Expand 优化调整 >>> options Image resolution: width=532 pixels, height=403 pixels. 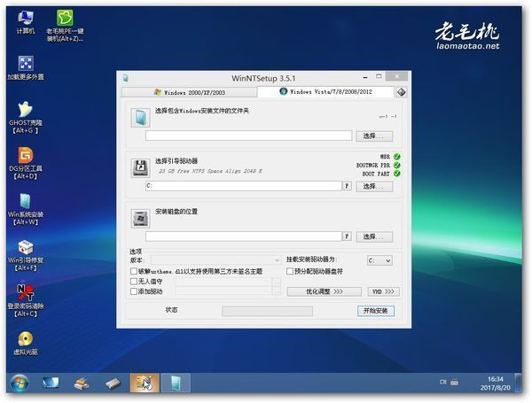[x=324, y=291]
